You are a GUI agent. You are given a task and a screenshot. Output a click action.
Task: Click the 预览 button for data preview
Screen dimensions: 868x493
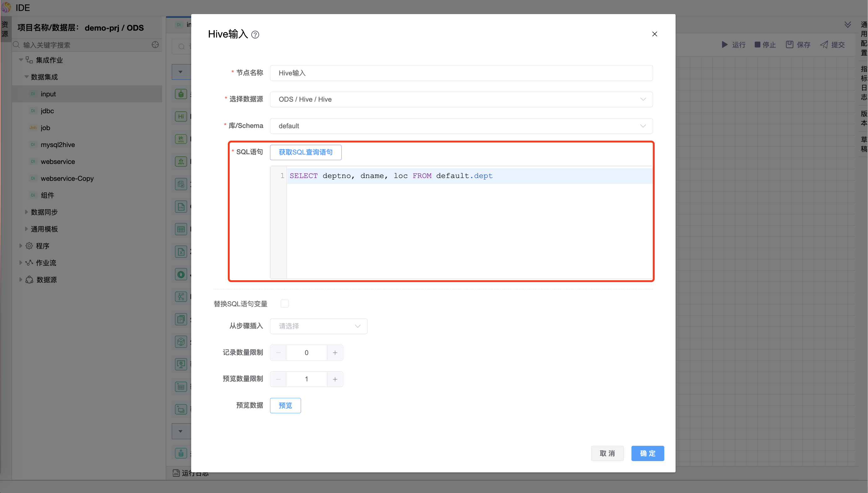pos(285,405)
